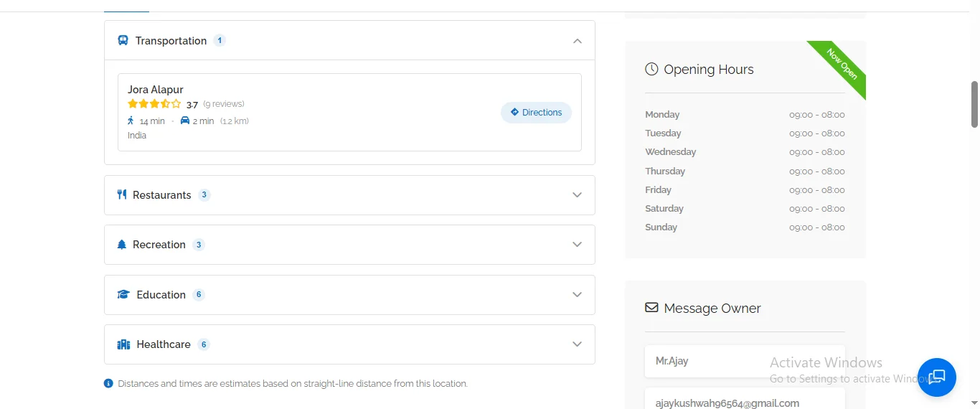Screen dimensions: 980x409
Task: Click the walking time icon for Jora Alapur
Action: click(x=131, y=121)
